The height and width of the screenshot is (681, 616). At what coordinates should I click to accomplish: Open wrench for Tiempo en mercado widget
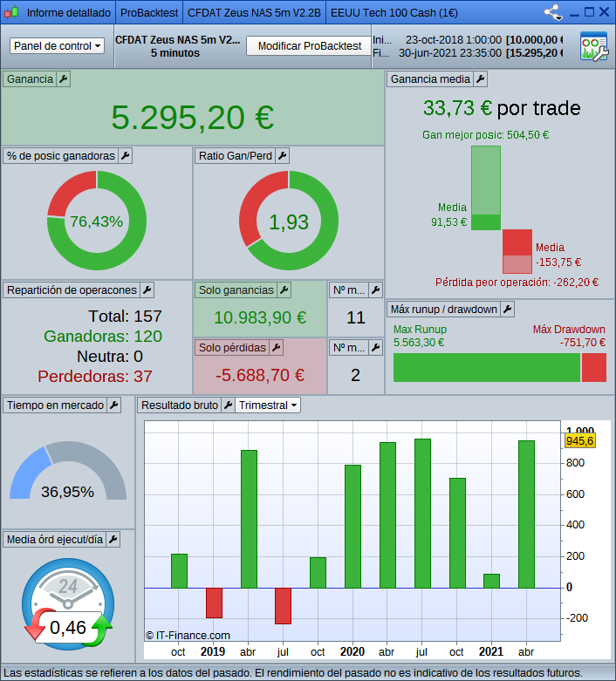click(114, 405)
